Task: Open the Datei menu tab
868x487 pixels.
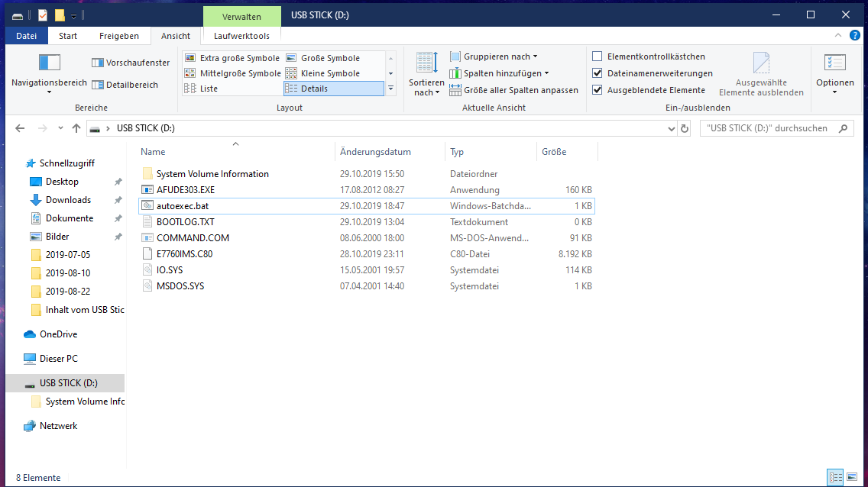Action: coord(26,36)
